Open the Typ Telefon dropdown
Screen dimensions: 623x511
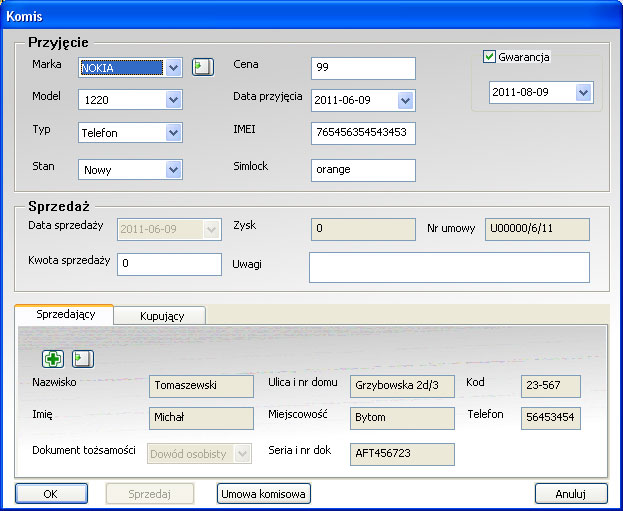coord(174,132)
